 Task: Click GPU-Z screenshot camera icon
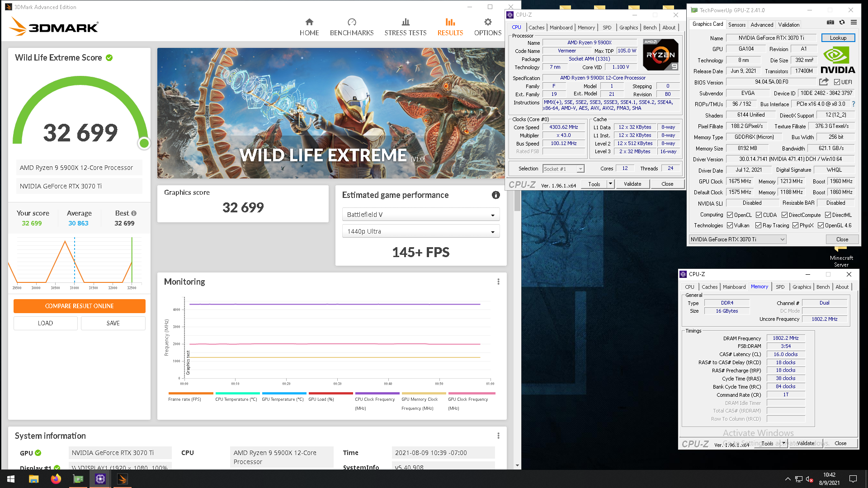(x=830, y=22)
